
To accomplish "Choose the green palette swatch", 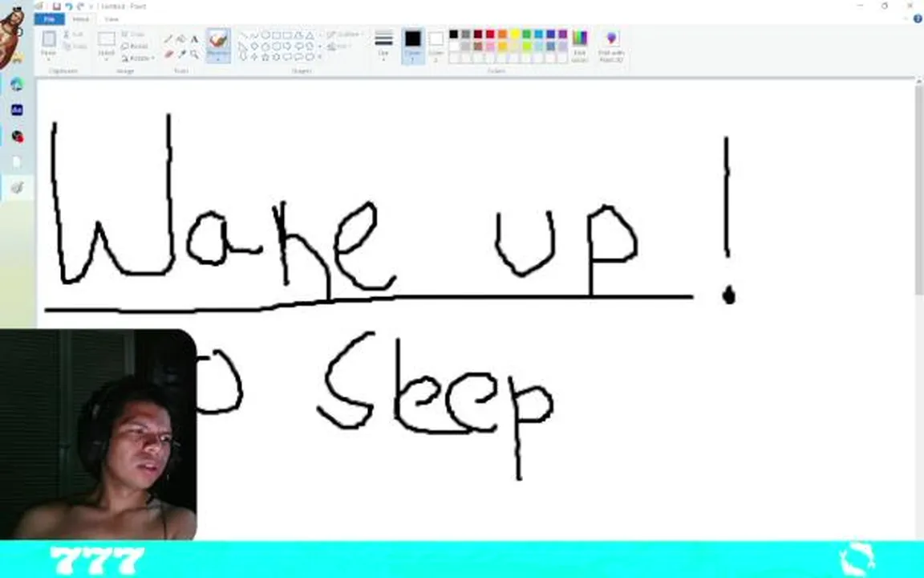I will coord(527,35).
